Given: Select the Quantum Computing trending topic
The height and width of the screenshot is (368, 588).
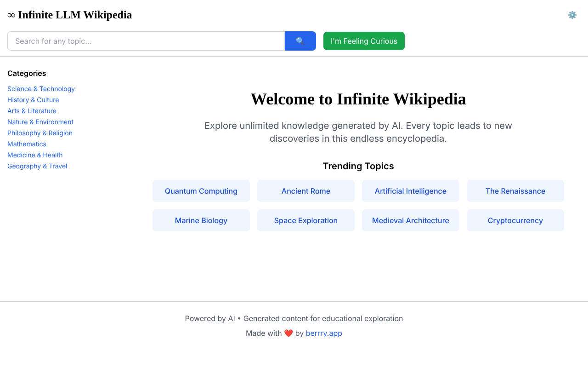Looking at the screenshot, I should pos(201,191).
